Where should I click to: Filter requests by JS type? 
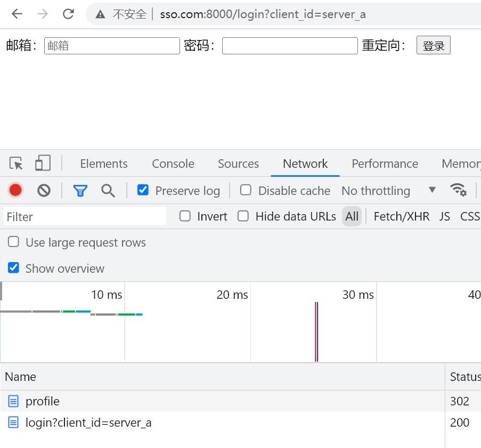tap(444, 217)
